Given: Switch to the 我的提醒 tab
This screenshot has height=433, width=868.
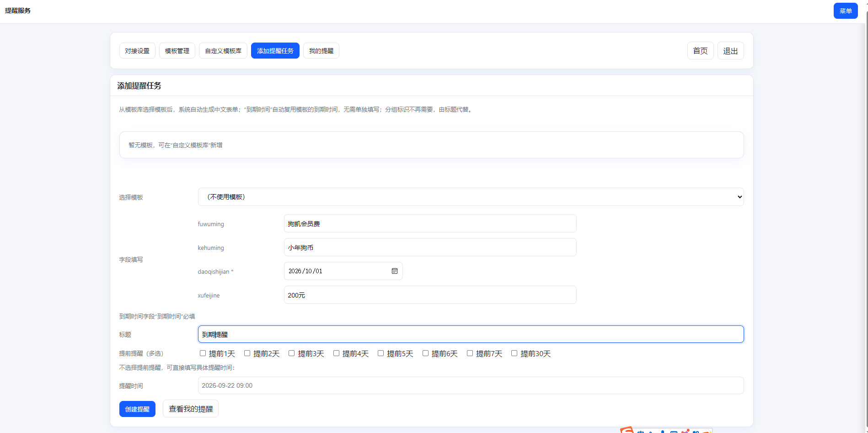Looking at the screenshot, I should point(321,51).
